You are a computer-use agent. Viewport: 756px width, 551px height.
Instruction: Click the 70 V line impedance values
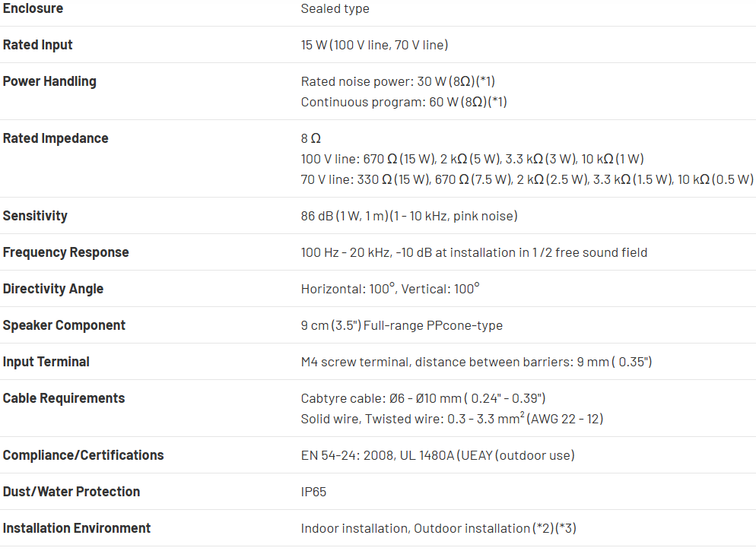pyautogui.click(x=527, y=179)
